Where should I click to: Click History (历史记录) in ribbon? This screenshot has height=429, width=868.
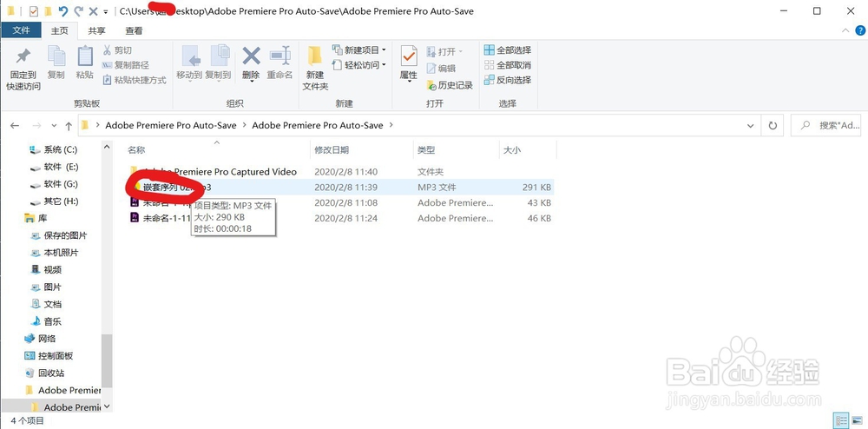coord(450,85)
